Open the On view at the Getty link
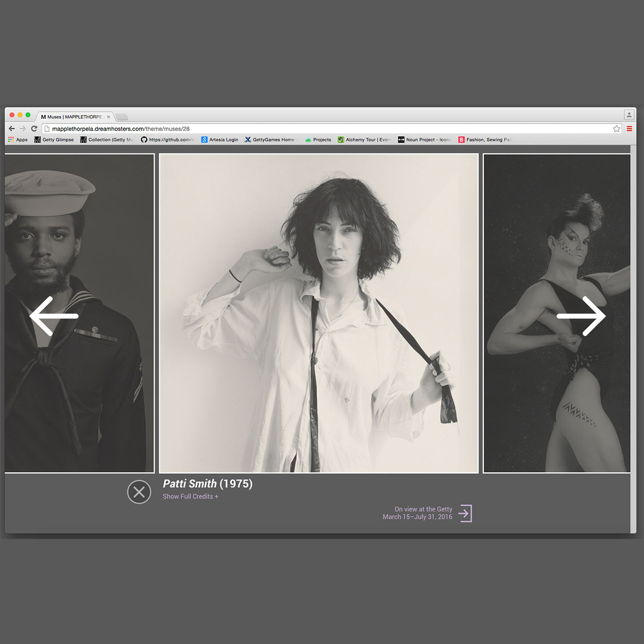The image size is (644, 644). 418,513
